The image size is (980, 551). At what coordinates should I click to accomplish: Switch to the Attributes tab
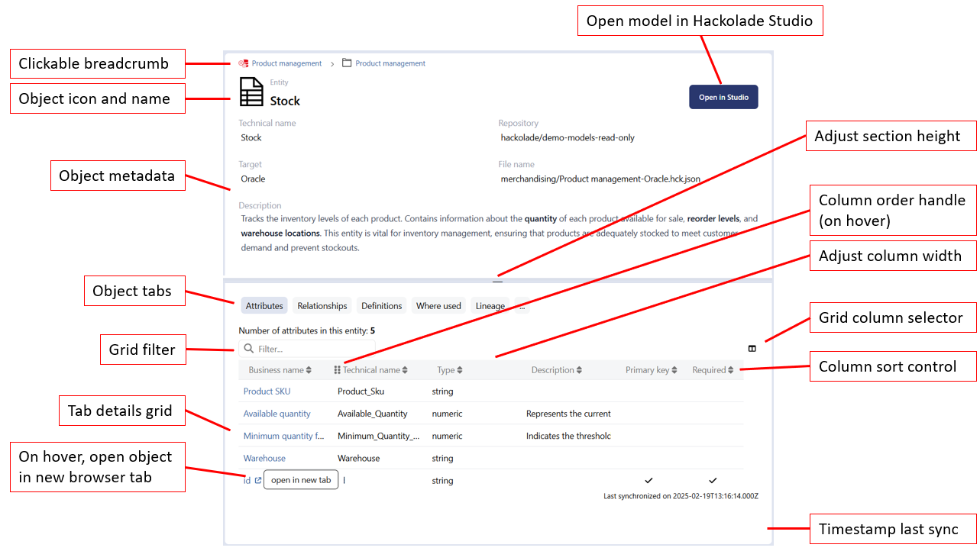(x=264, y=306)
